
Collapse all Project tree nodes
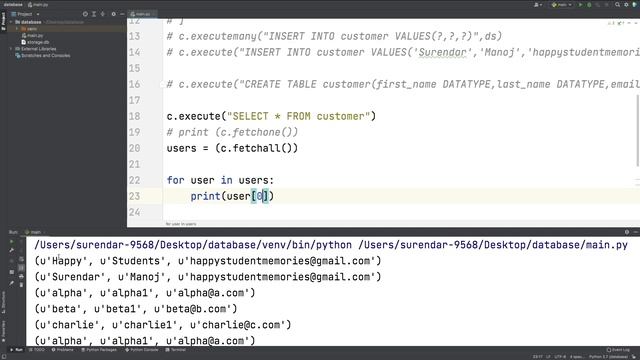tap(103, 14)
